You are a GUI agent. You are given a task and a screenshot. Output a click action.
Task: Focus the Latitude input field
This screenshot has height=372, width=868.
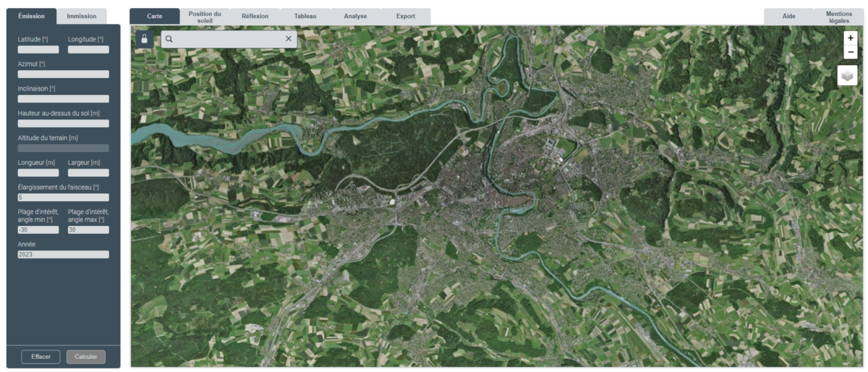38,50
